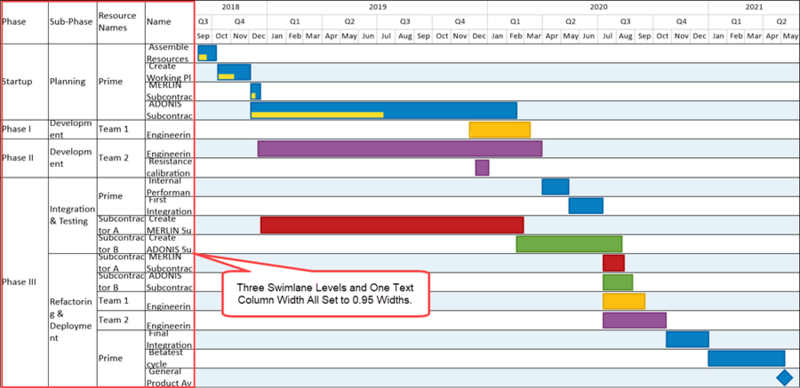This screenshot has width=800, height=388.
Task: Select the Phase I orange Engineering bar
Action: click(499, 130)
